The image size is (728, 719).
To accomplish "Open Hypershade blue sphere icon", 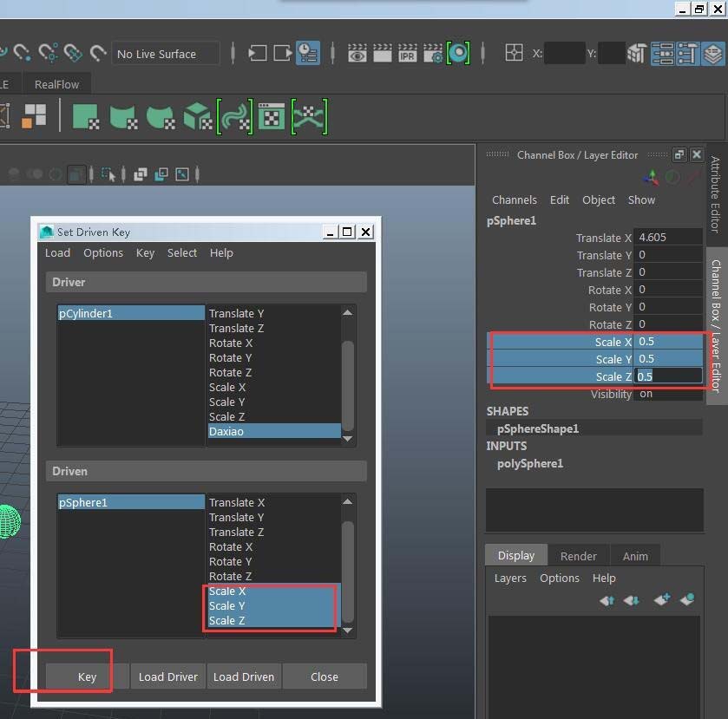I will (458, 52).
